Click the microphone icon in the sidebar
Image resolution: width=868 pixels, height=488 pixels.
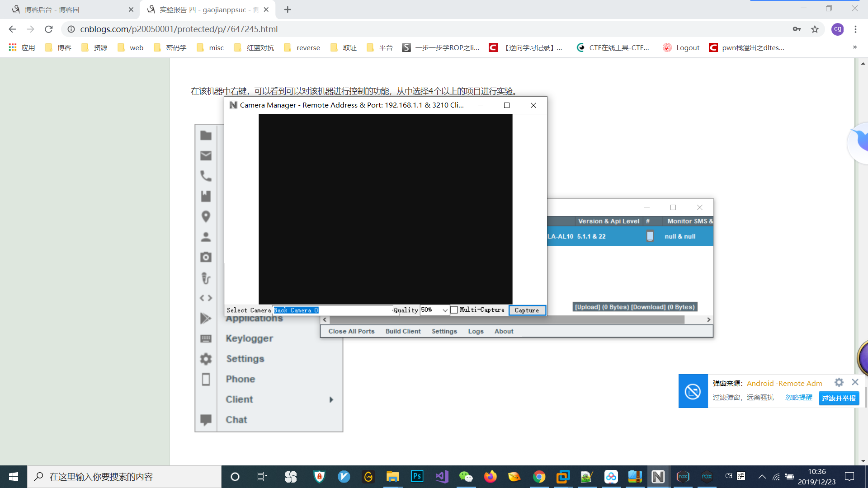[206, 278]
